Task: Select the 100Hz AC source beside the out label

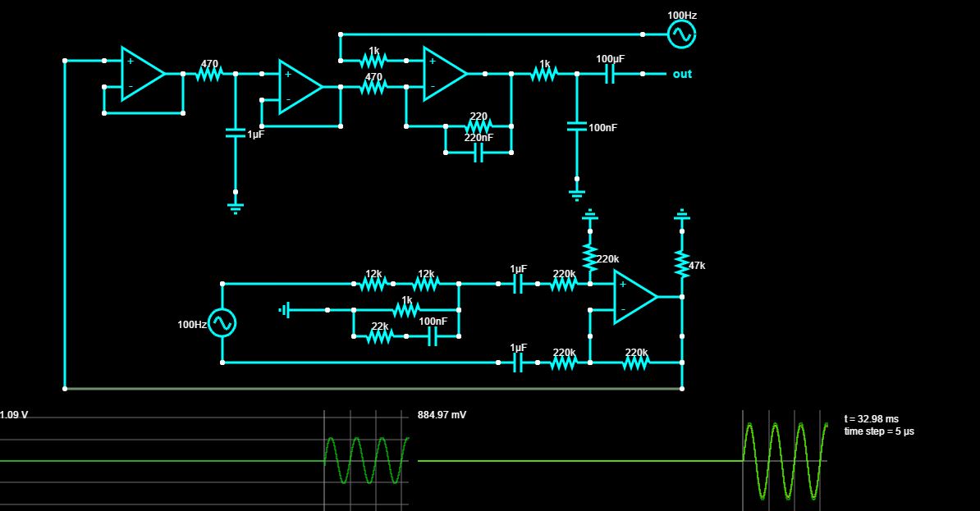Action: tap(681, 34)
